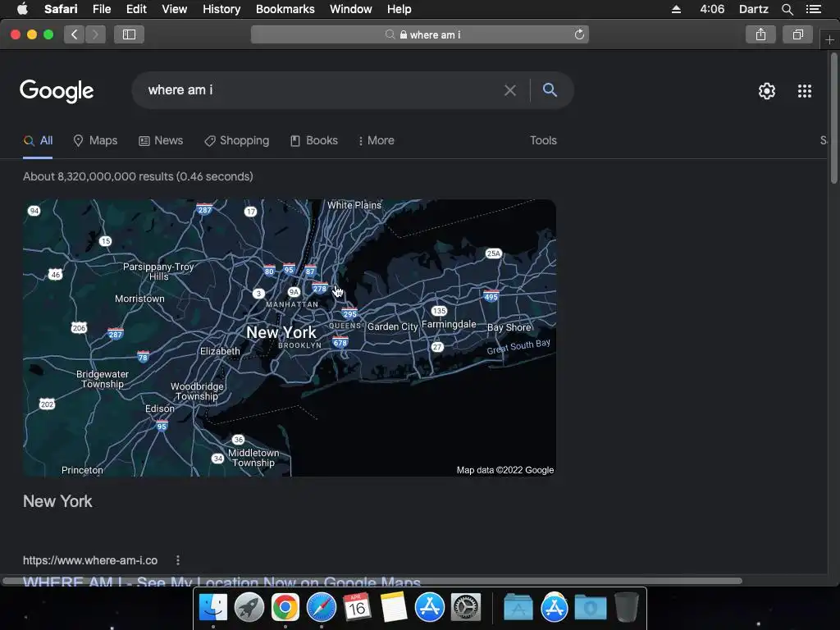The image size is (840, 630).
Task: Show all tabs overview button
Action: click(x=797, y=34)
